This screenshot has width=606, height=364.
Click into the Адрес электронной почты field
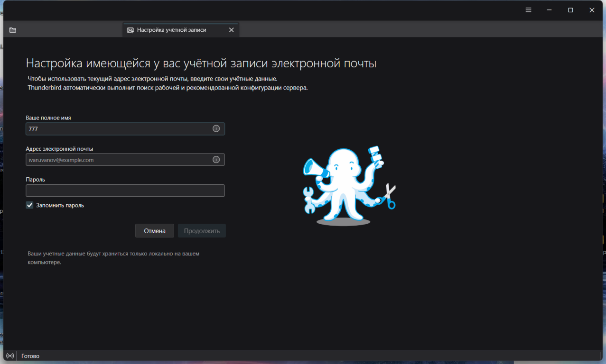click(119, 160)
